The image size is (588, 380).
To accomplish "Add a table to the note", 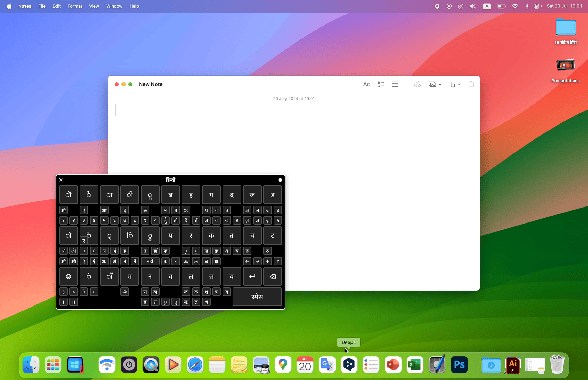I will [395, 84].
